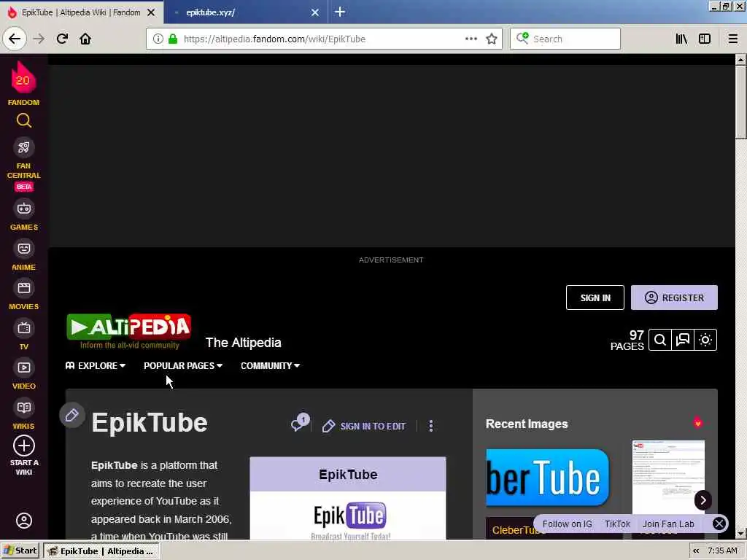Click Sign In To Edit link
Image resolution: width=747 pixels, height=560 pixels.
365,426
